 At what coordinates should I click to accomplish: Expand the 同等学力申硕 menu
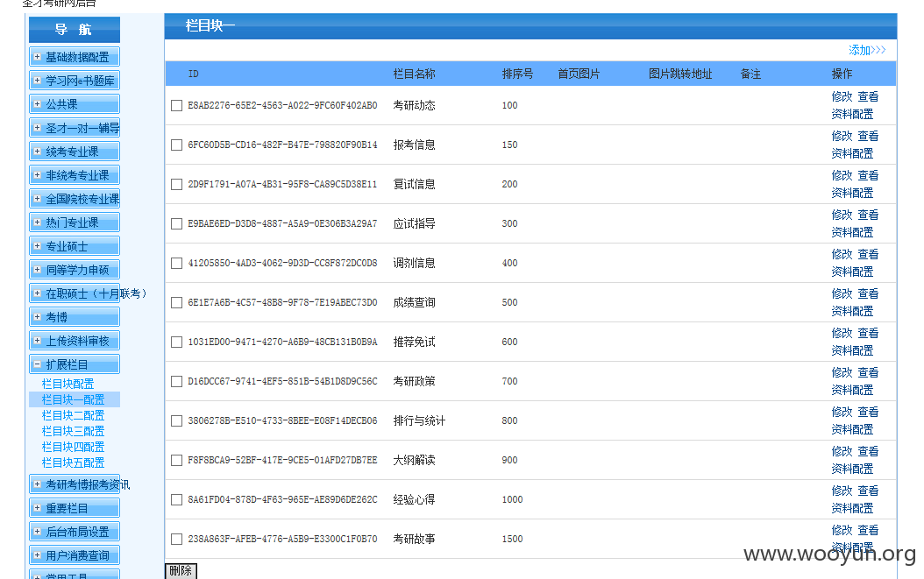tap(75, 270)
